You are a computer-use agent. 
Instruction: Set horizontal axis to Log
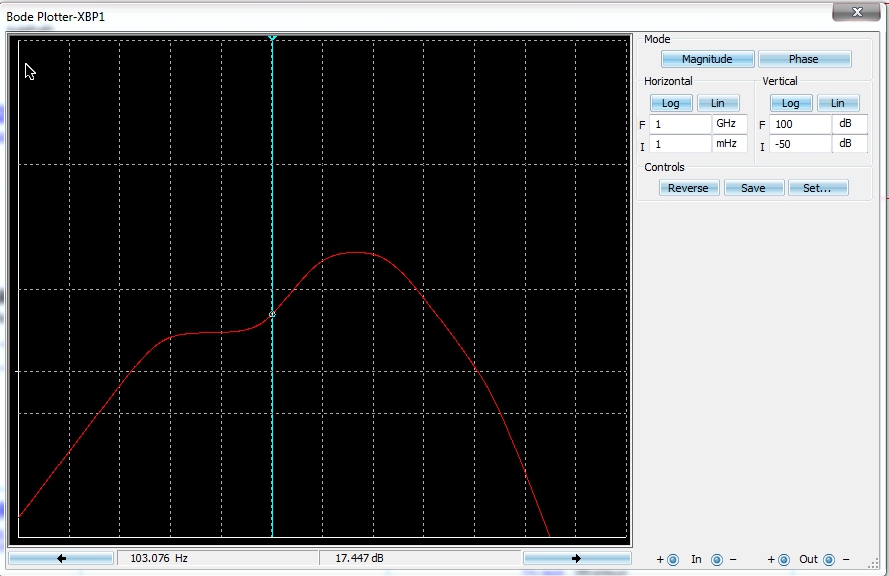tap(671, 103)
